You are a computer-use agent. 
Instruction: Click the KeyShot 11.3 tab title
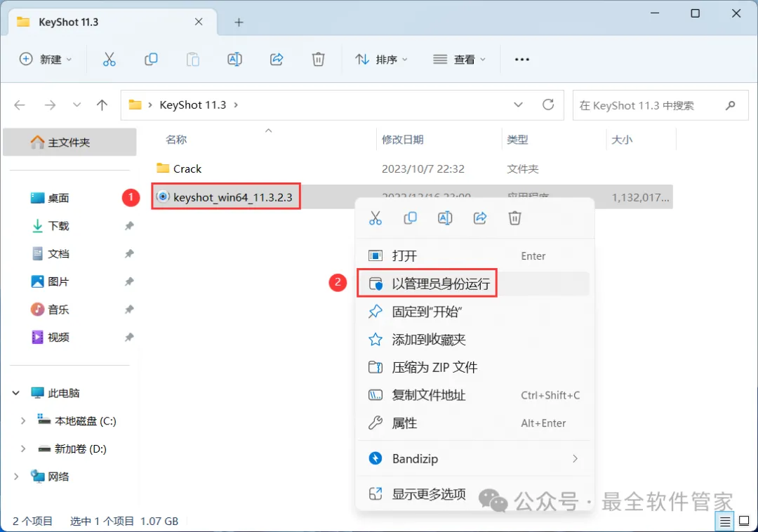[68, 22]
